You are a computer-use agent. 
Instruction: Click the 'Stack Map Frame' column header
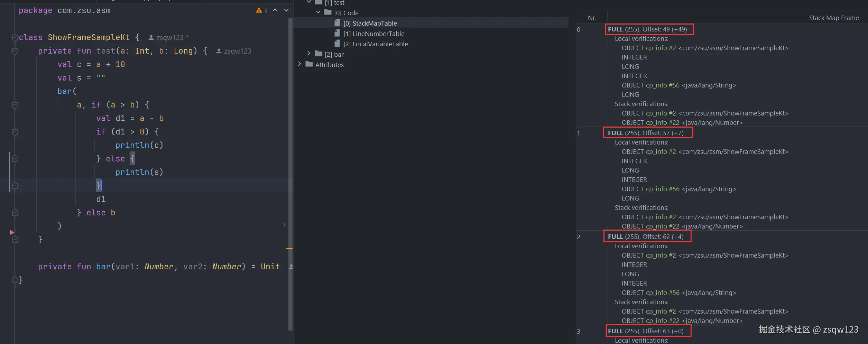click(x=834, y=18)
